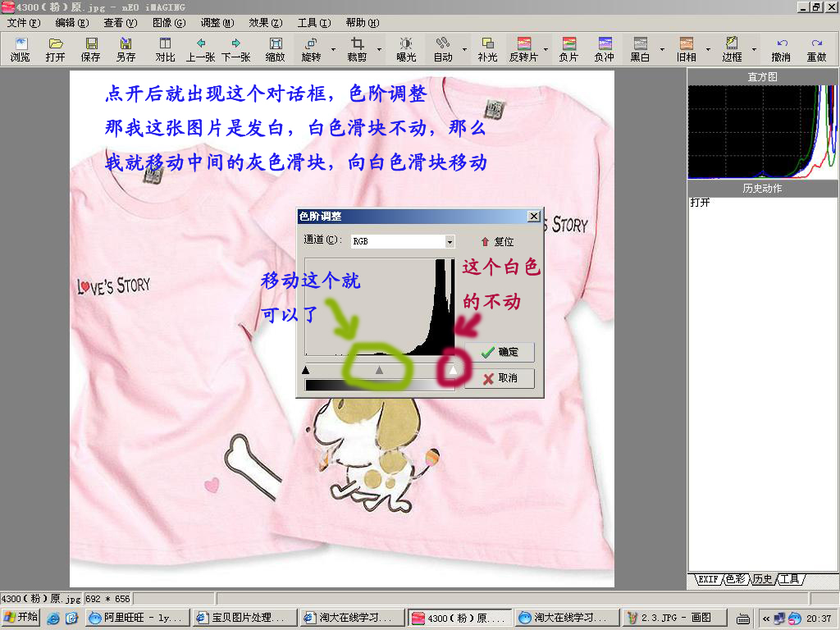Click the 重做 (Redo) toolbar icon
840x630 pixels.
click(x=817, y=49)
